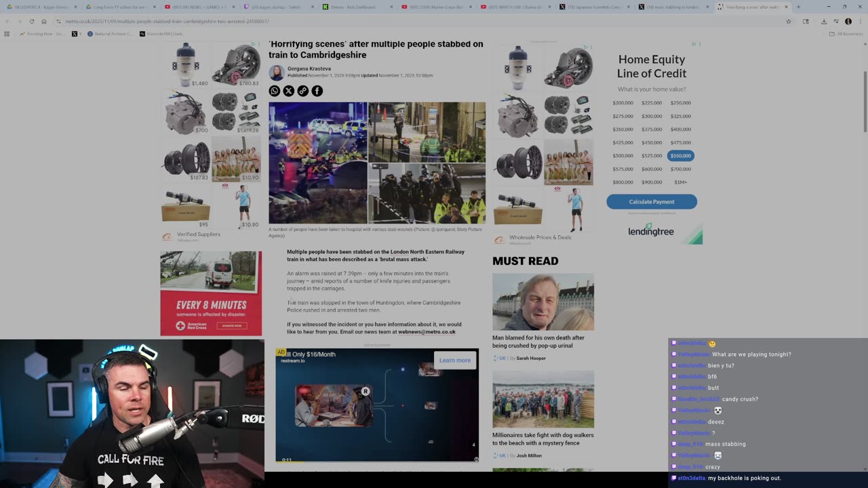Open the browser downloads icon

(824, 21)
